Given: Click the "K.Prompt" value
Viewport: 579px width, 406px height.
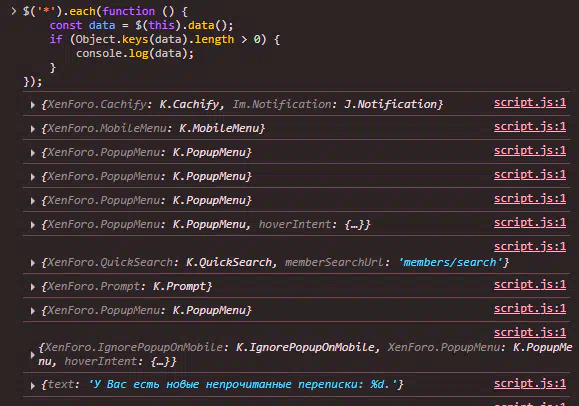Looking at the screenshot, I should point(180,287).
